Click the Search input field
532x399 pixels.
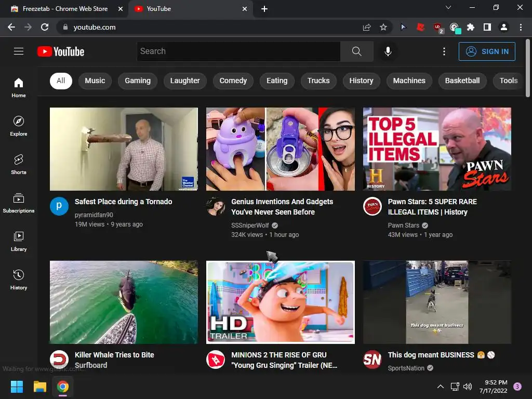pyautogui.click(x=238, y=51)
